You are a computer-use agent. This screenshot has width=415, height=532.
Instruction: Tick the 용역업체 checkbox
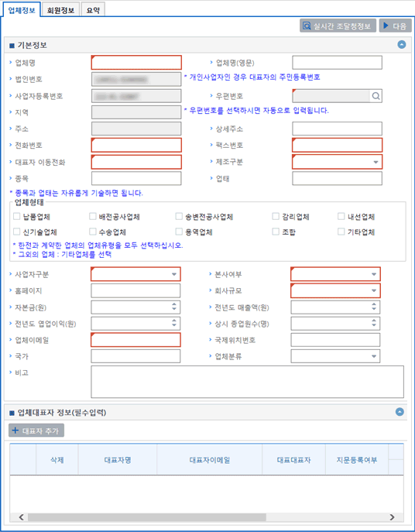179,232
